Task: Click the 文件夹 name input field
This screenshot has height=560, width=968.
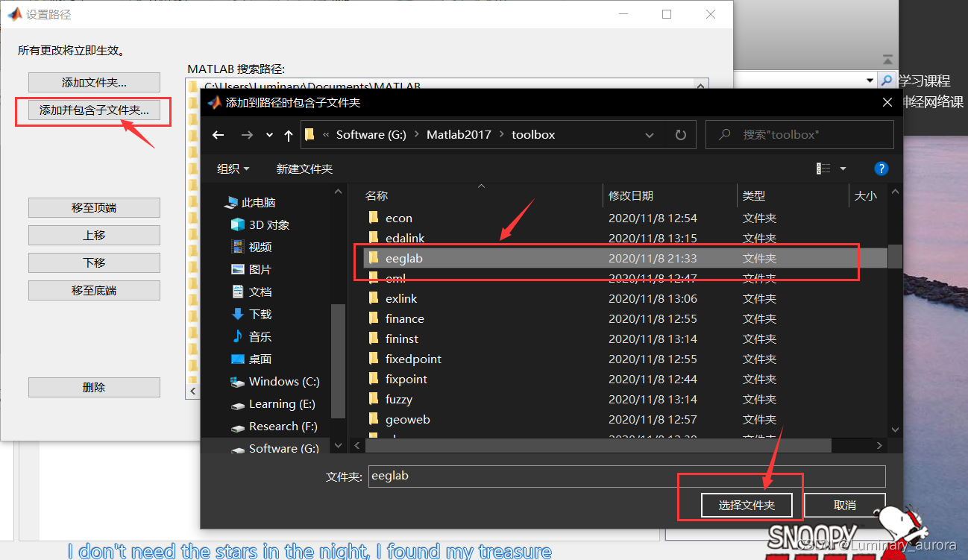Action: (626, 476)
